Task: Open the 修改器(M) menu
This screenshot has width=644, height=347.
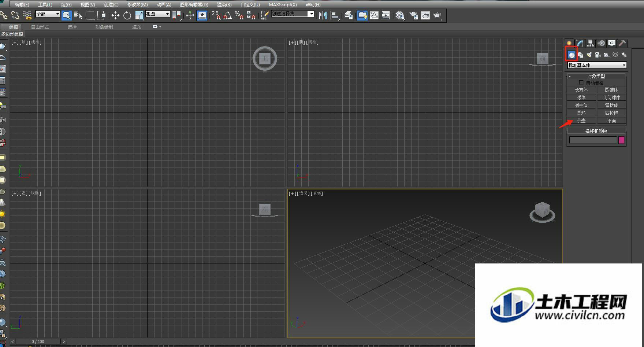Action: (x=137, y=5)
